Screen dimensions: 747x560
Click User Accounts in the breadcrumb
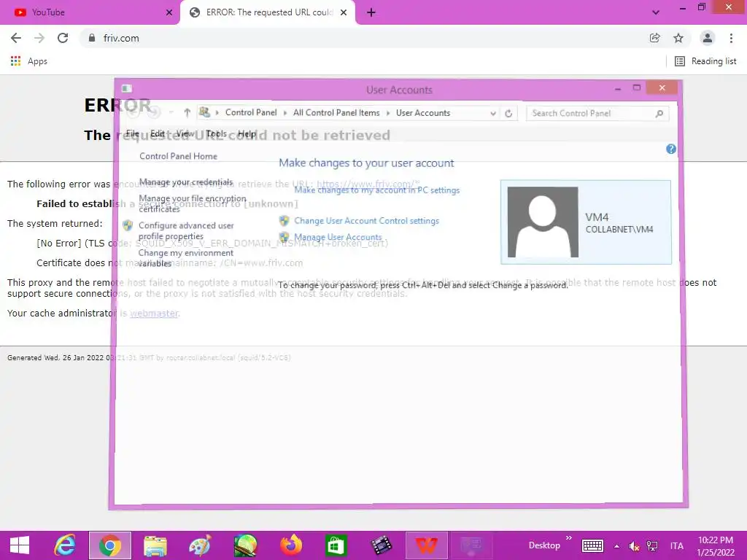423,113
